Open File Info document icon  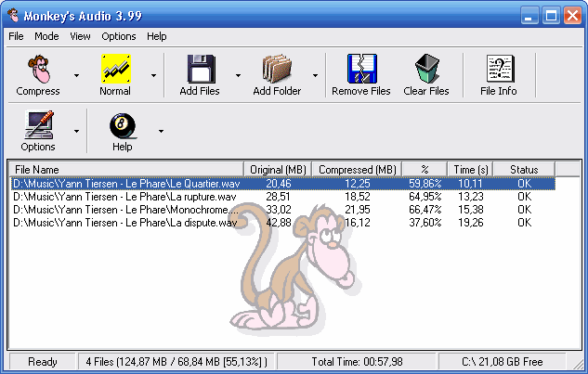(x=501, y=69)
